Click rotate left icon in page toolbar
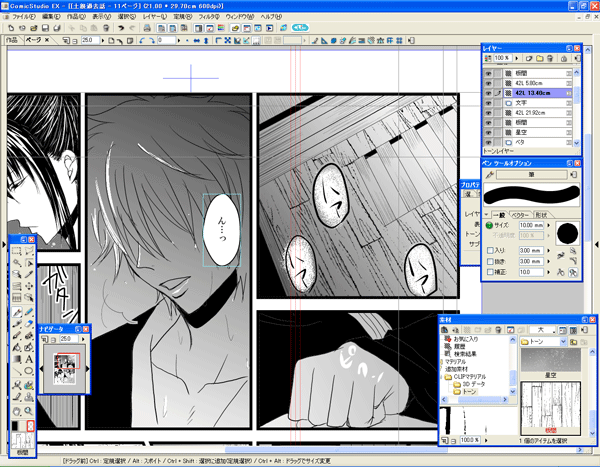 tap(142, 40)
